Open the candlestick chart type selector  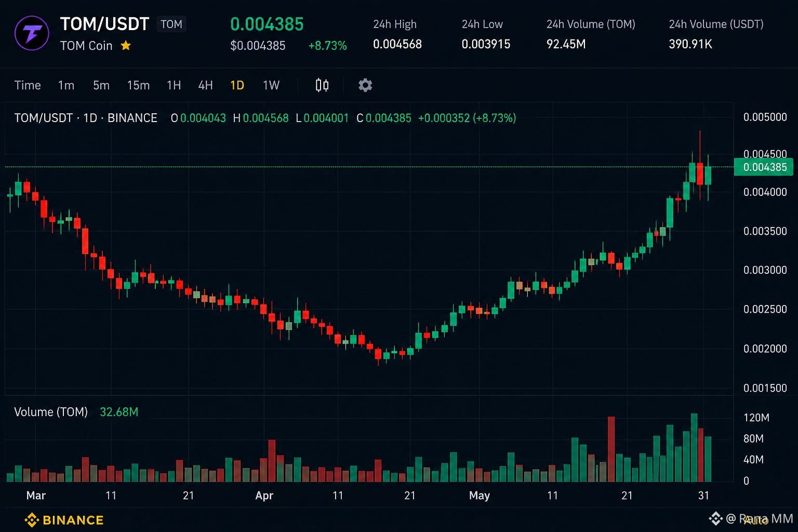tap(322, 85)
